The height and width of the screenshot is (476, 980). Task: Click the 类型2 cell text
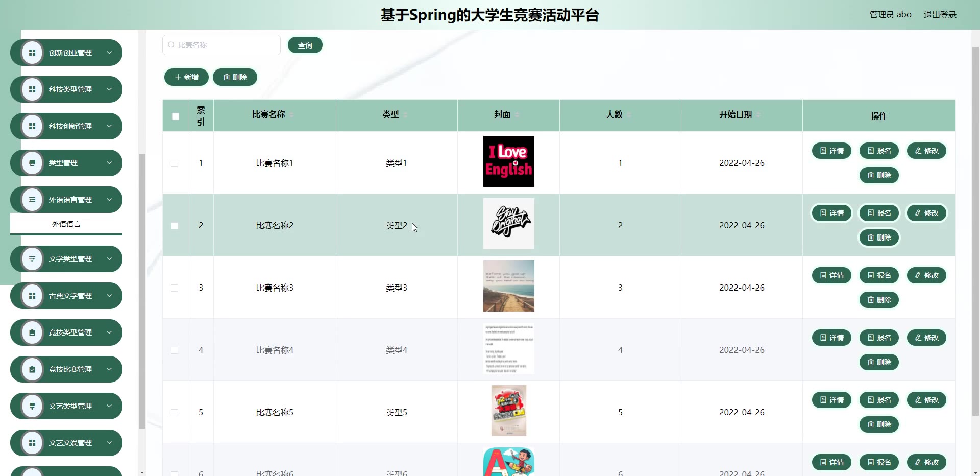[x=397, y=225]
